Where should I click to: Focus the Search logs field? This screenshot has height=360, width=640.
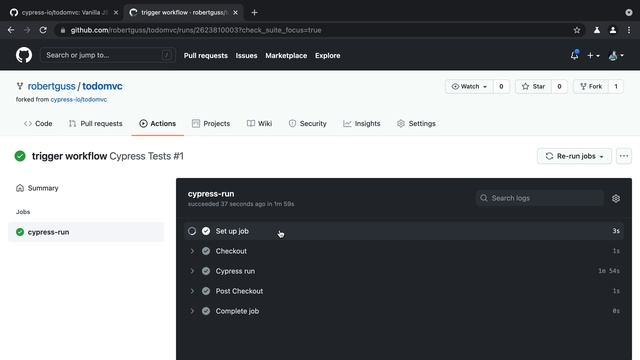pos(540,198)
